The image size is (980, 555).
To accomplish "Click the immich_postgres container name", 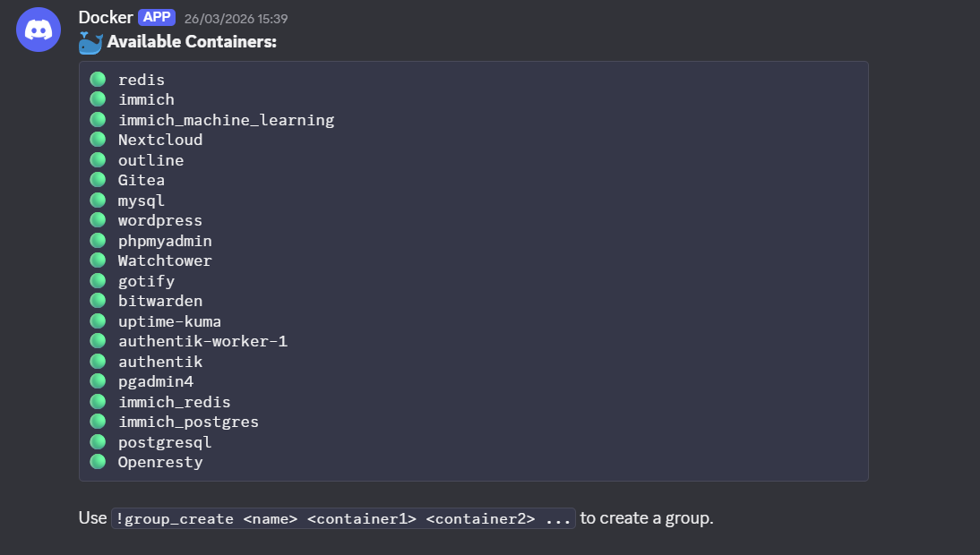I will 188,422.
